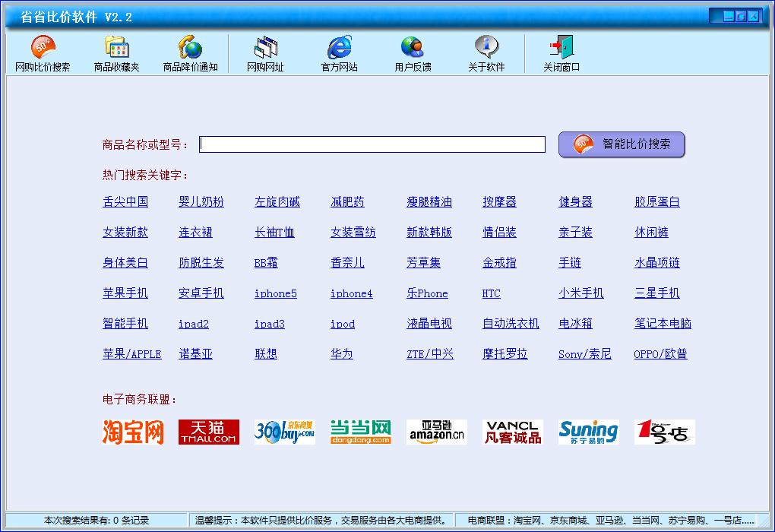Viewport: 775px width, 532px height.
Task: Select 自动洗衣机 link
Action: click(x=511, y=323)
